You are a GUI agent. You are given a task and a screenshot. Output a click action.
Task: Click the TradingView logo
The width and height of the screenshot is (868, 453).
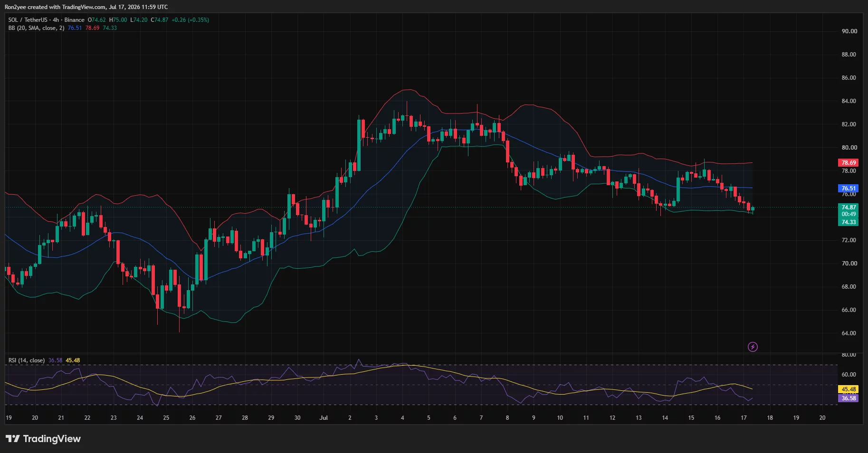tap(43, 439)
